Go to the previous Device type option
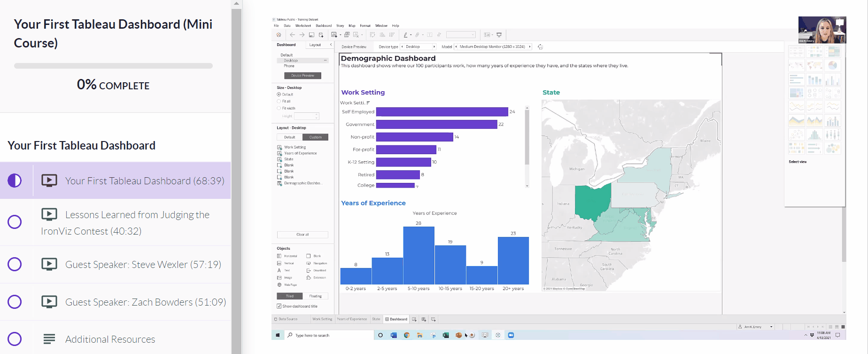This screenshot has height=354, width=868. [402, 47]
